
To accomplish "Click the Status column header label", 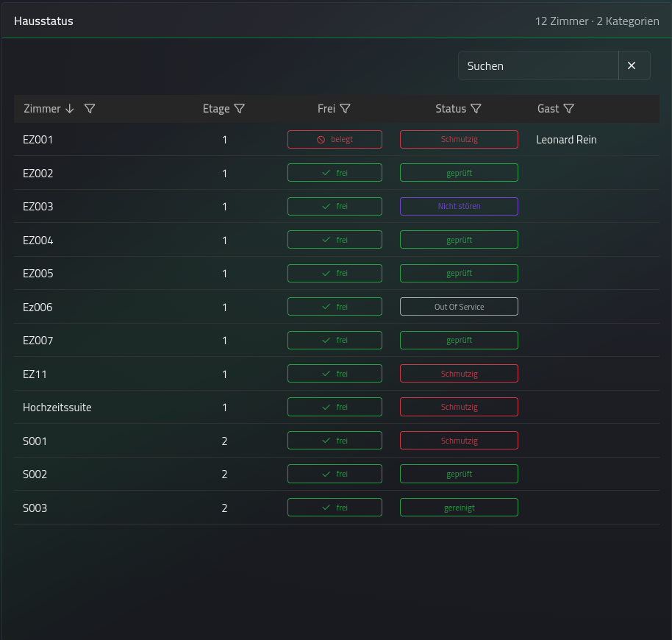I will (451, 109).
